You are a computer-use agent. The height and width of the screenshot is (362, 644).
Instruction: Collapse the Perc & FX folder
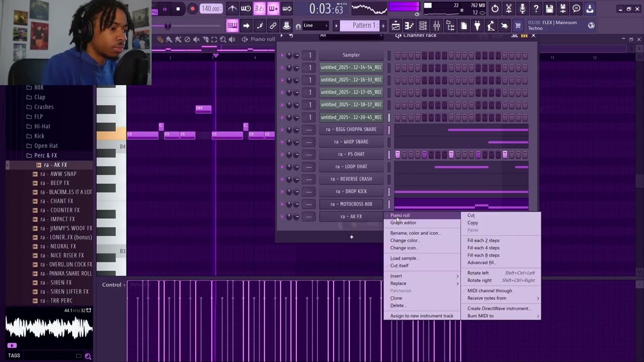(x=45, y=155)
